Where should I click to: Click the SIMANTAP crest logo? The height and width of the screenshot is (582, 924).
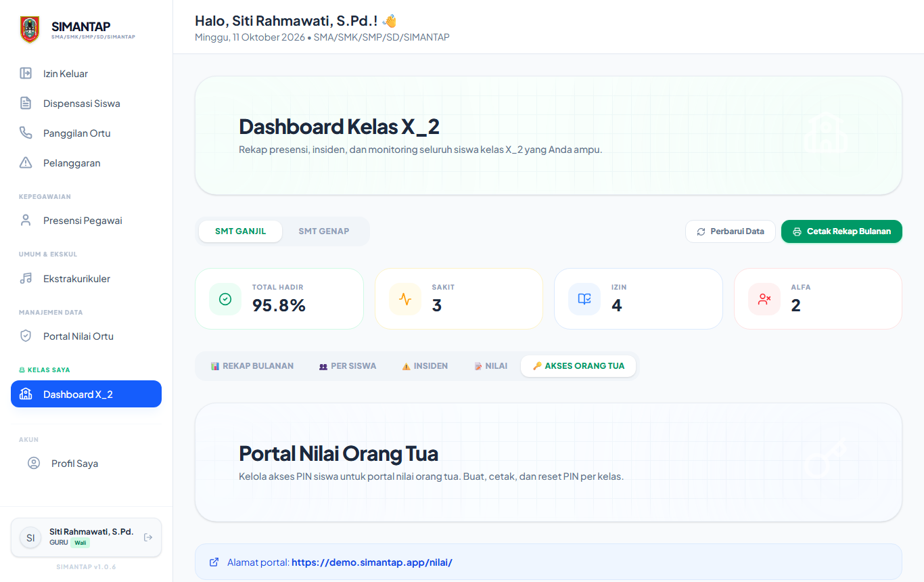[30, 30]
